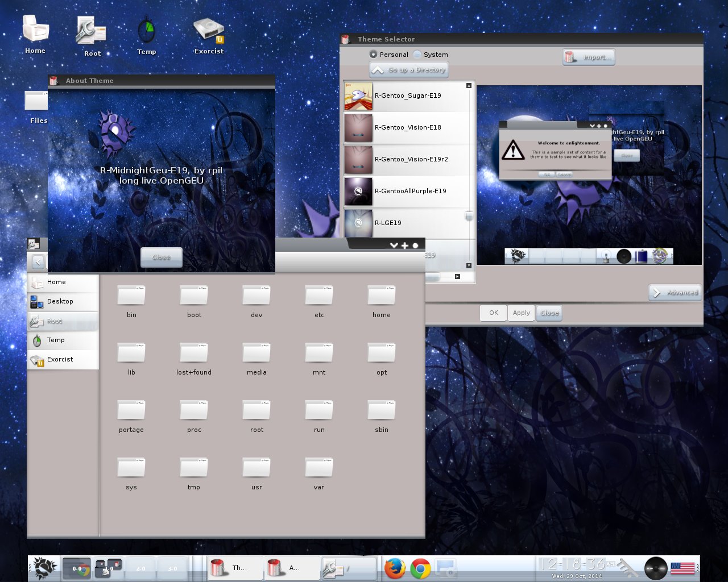
Task: Select the usr folder
Action: [257, 473]
